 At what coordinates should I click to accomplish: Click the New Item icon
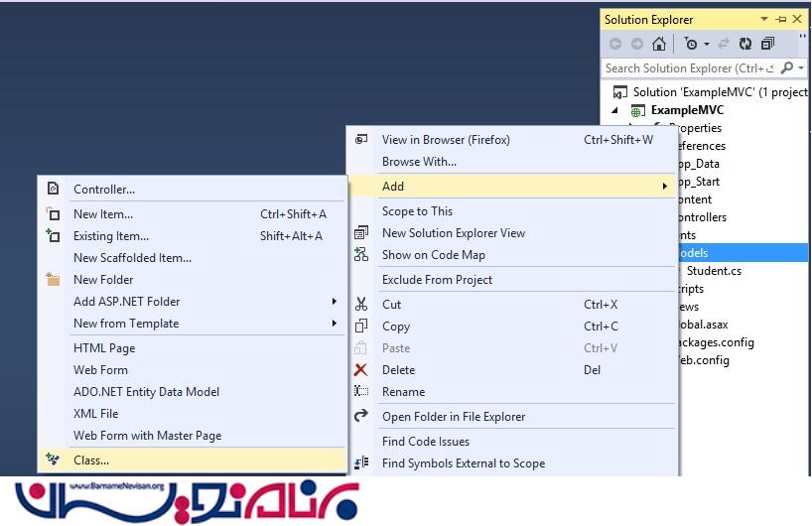tap(53, 213)
